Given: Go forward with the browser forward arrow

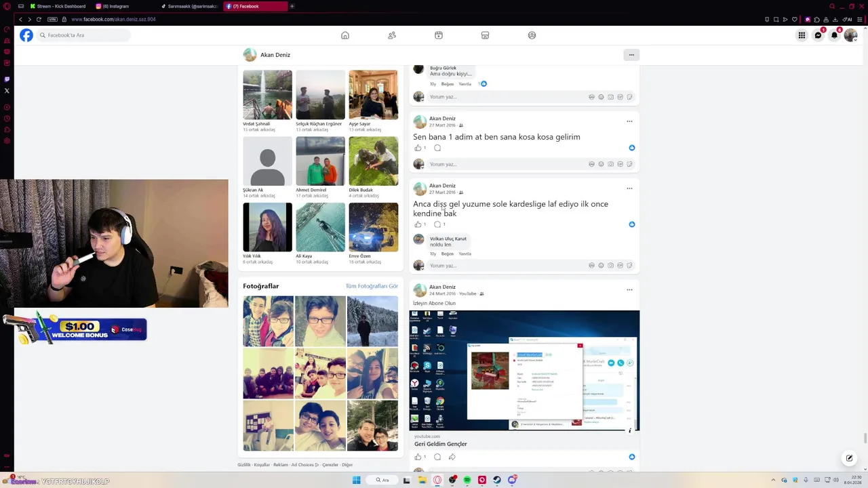Looking at the screenshot, I should click(x=29, y=19).
